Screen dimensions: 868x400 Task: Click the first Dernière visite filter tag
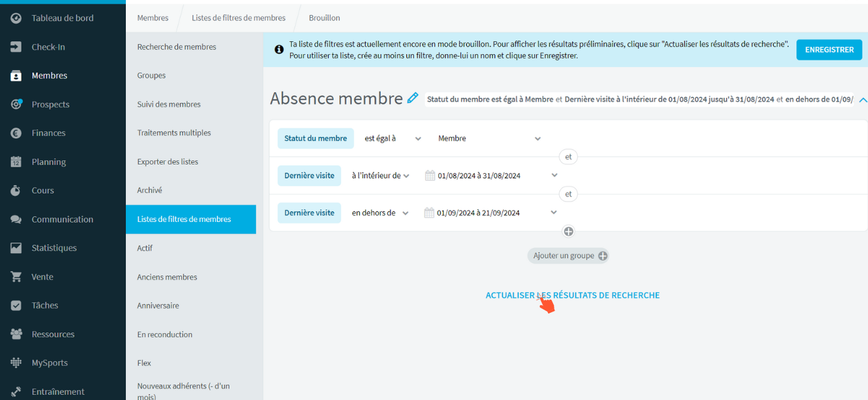click(x=309, y=176)
